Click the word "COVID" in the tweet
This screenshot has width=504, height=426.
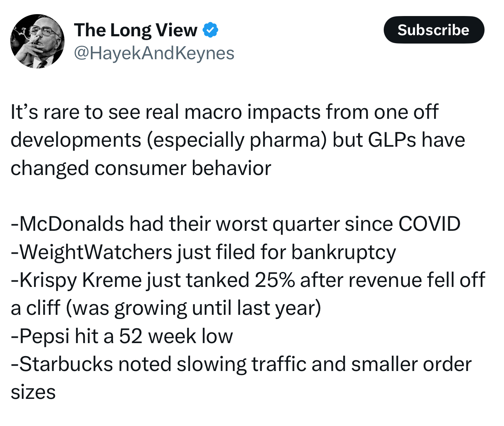[429, 224]
